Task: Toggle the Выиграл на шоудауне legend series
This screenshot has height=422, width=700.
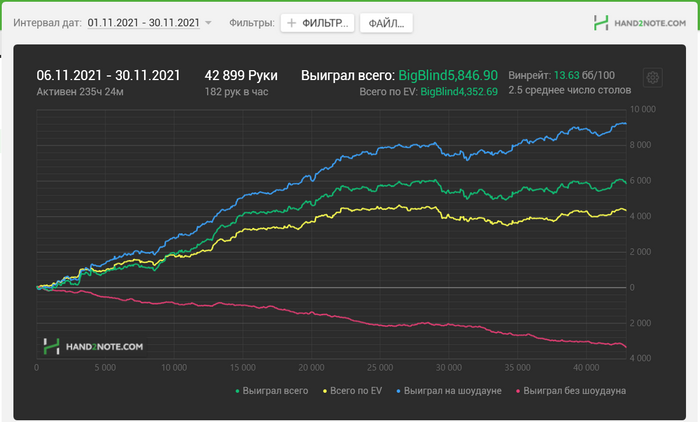Action: (449, 391)
